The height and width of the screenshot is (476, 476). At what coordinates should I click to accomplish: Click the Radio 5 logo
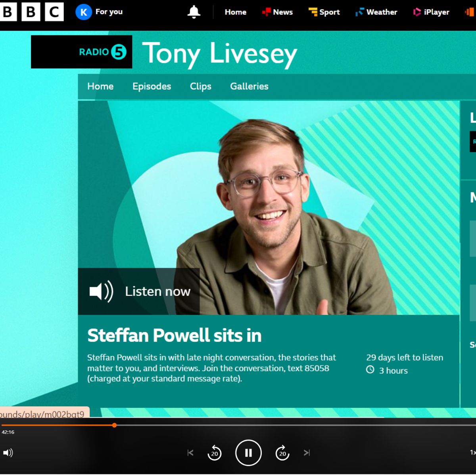(82, 52)
